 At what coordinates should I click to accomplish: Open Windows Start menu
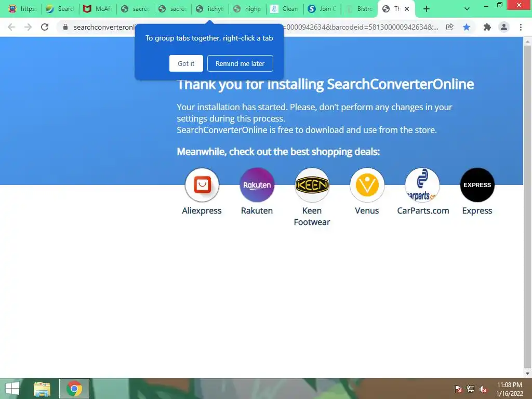tap(12, 389)
